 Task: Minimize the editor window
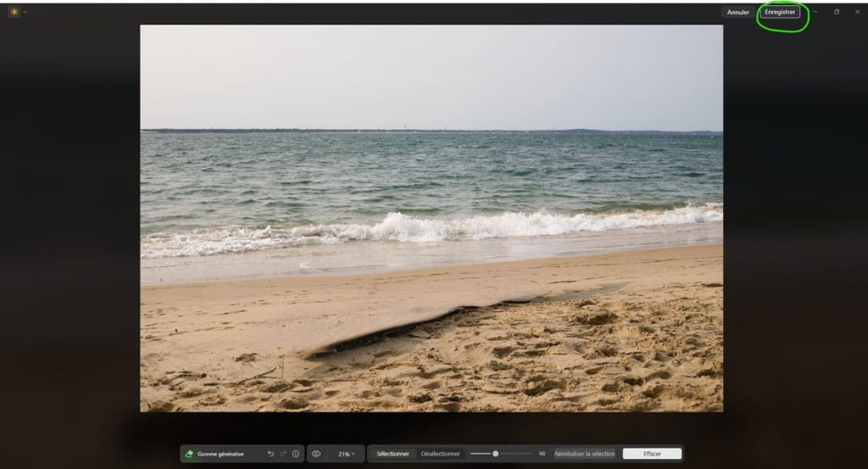tap(816, 12)
